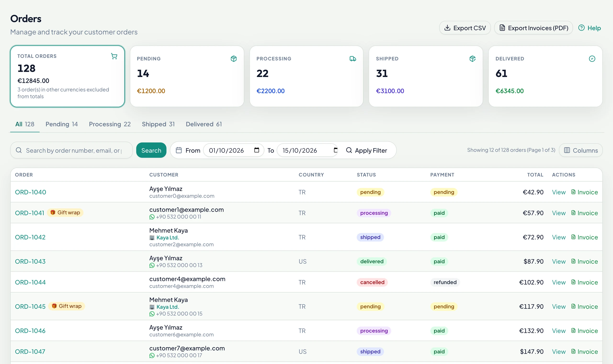Screen dimensions: 613x364
Task: Click the building icon in ORD-1042 row
Action: coord(152,238)
